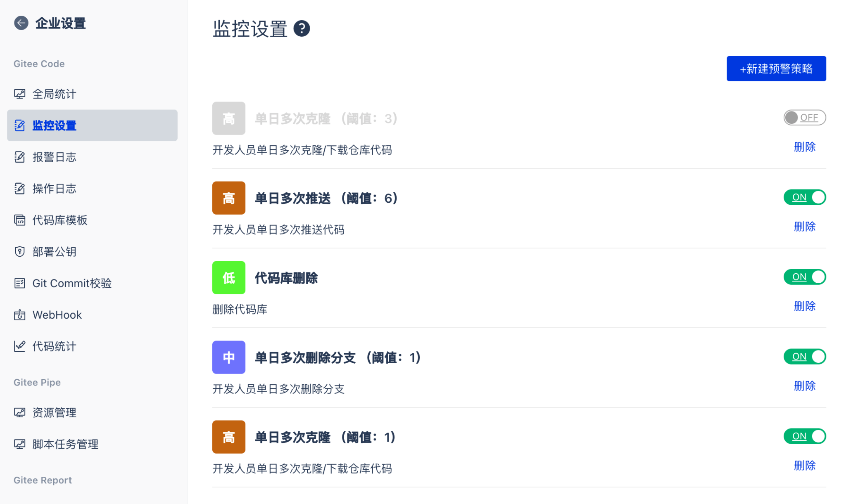The height and width of the screenshot is (504, 846).
Task: Click the 部署公钥 shield icon
Action: click(19, 252)
